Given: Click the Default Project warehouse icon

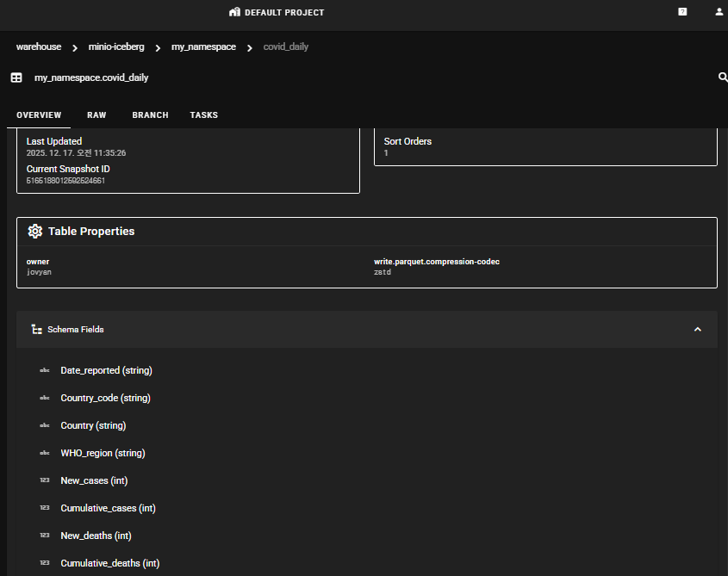Looking at the screenshot, I should click(x=234, y=12).
